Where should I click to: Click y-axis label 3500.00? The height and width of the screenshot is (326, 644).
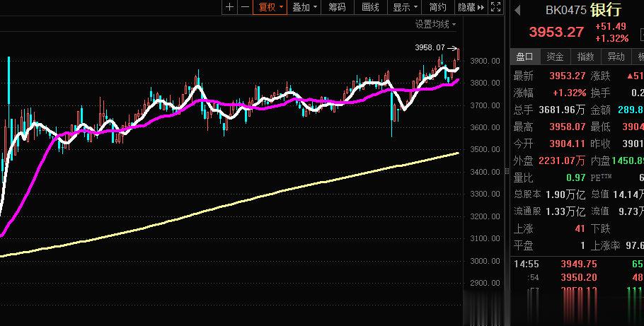point(485,149)
